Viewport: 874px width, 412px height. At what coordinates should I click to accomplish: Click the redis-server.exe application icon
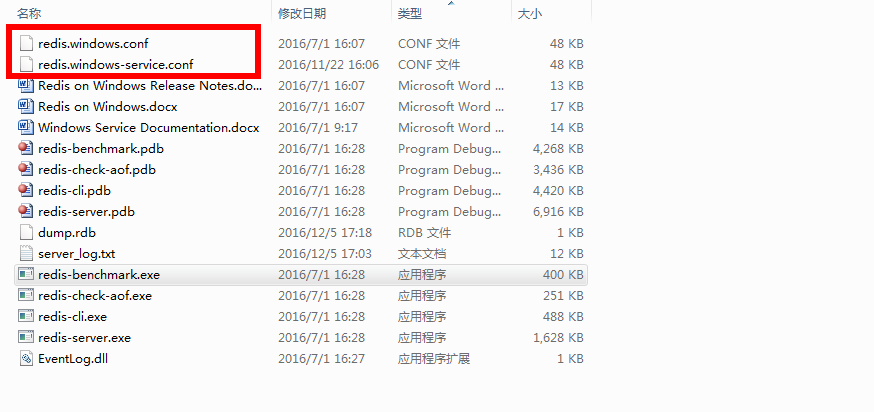tap(26, 338)
